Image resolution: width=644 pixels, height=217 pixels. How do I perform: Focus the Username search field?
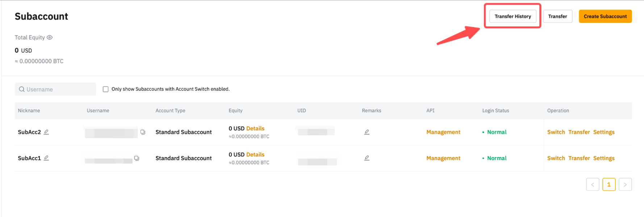click(58, 89)
